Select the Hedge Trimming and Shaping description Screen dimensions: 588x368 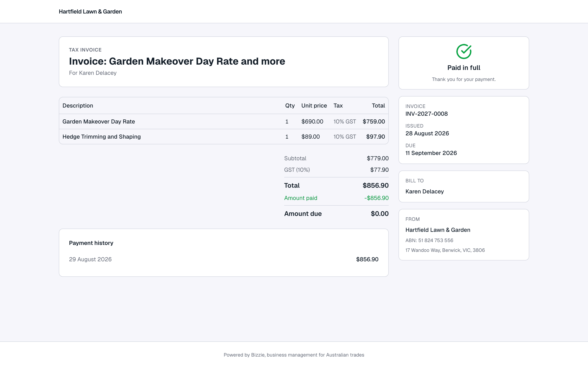101,137
